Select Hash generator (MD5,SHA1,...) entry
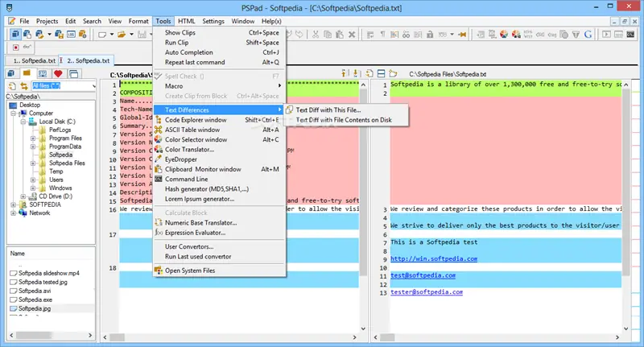This screenshot has height=347, width=644. pos(219,189)
